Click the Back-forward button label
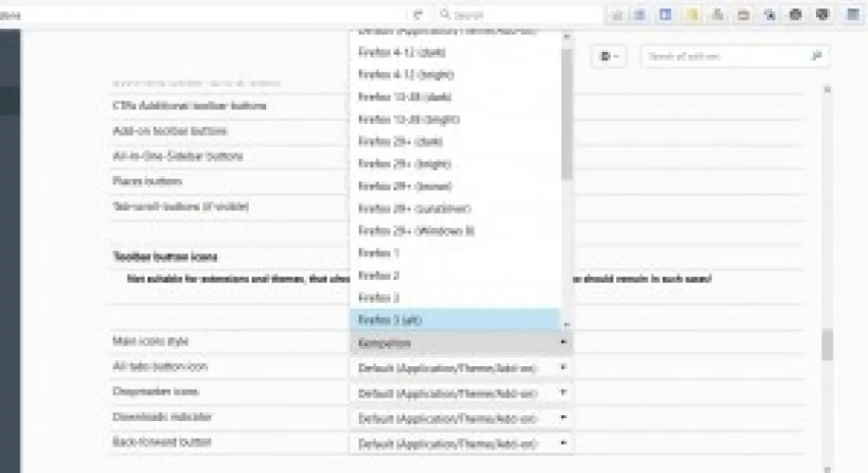Screen dimensions: 868x473 click(162, 442)
